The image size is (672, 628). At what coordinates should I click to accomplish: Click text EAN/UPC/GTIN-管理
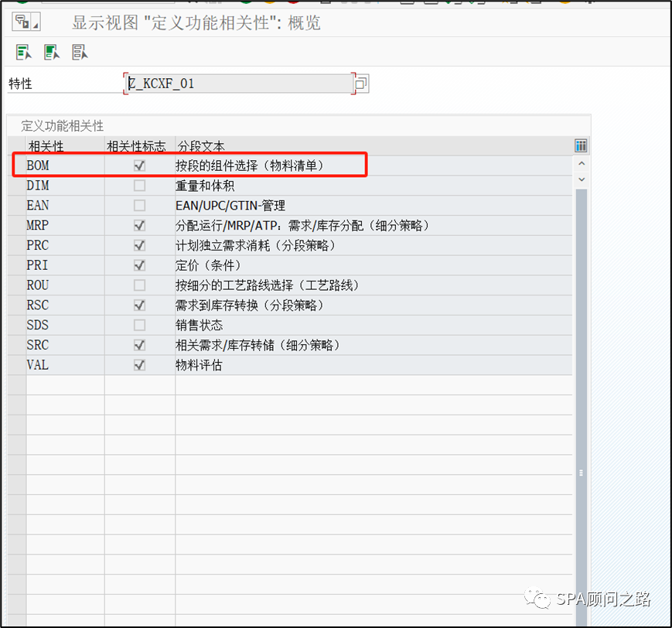(230, 206)
